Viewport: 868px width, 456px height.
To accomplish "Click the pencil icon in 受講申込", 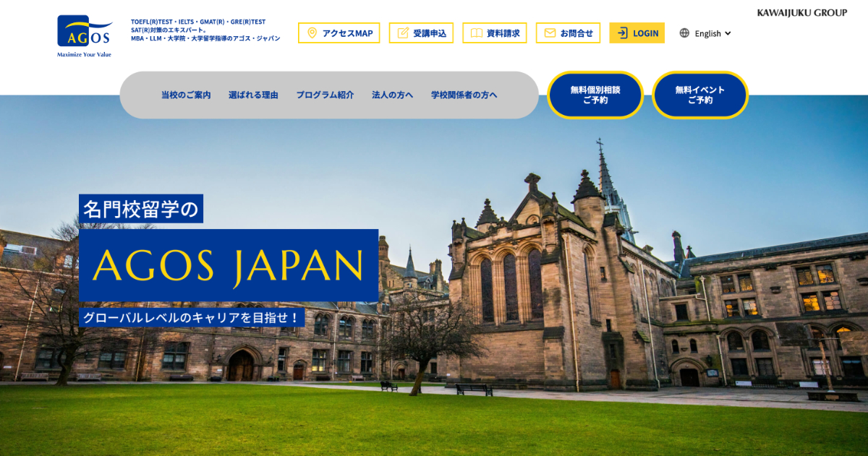I will (403, 33).
